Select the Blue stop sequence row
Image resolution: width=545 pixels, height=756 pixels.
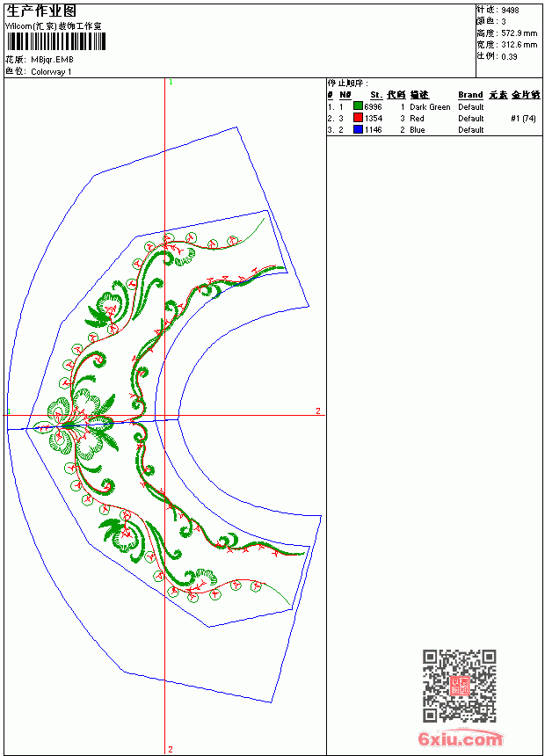tap(433, 130)
